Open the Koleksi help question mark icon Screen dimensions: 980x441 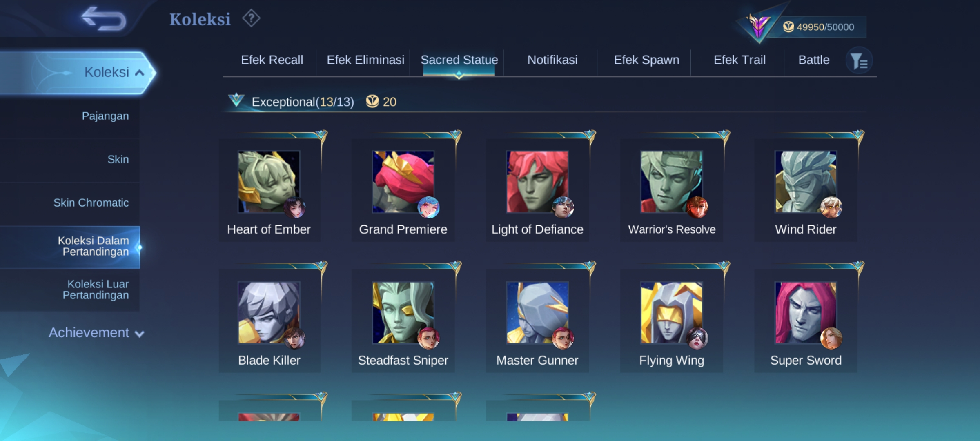251,18
